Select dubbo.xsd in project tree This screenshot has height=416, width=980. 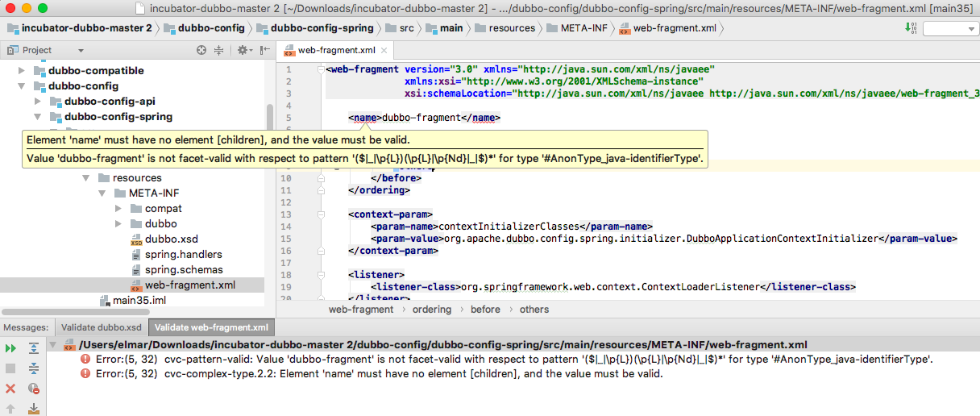click(x=171, y=239)
